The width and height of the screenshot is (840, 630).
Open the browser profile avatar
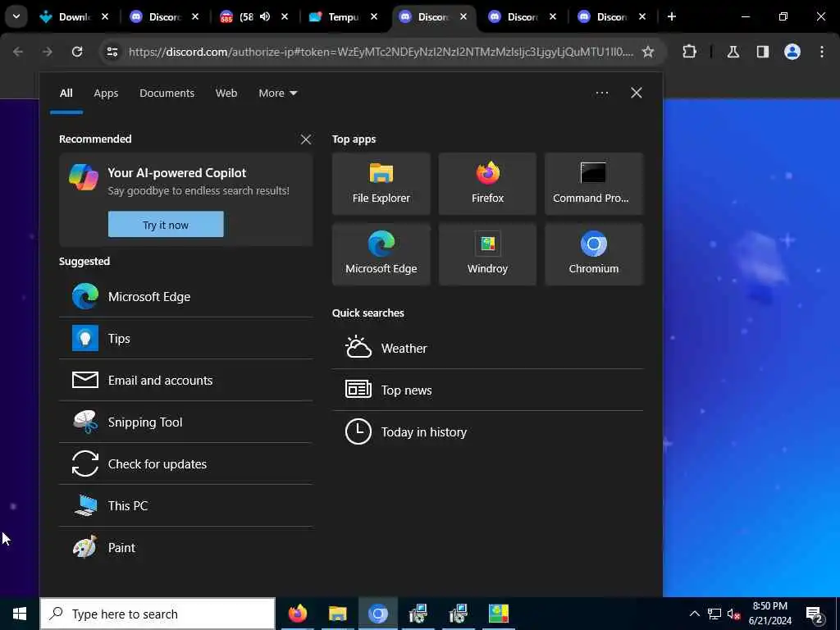tap(792, 52)
